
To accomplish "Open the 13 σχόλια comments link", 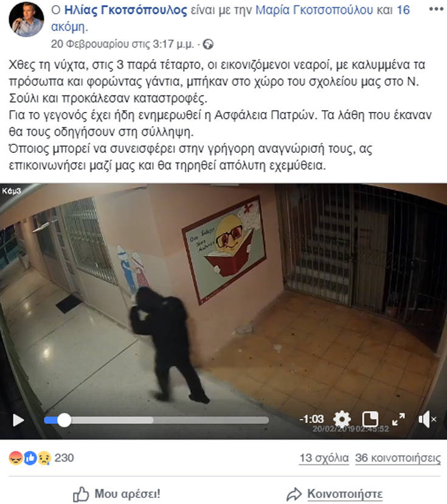I will [x=324, y=458].
